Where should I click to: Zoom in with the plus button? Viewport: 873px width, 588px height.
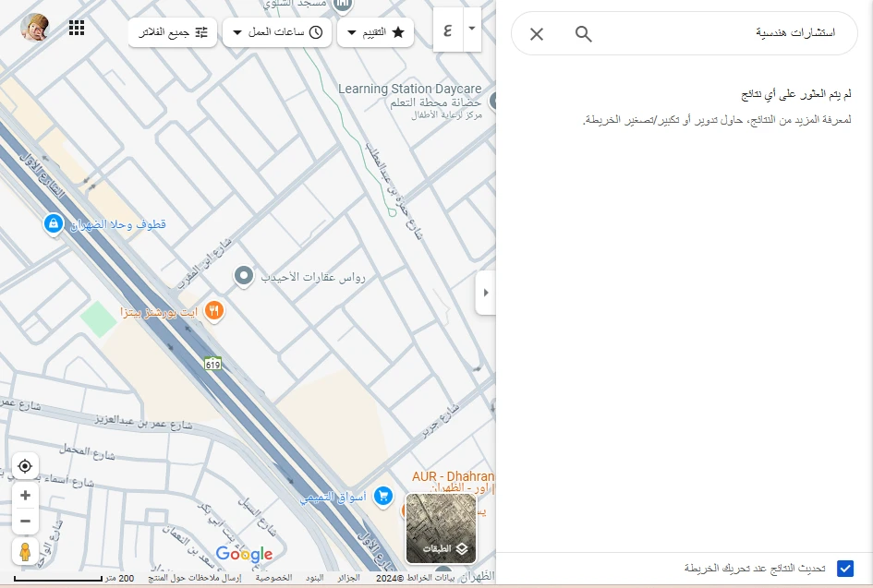pyautogui.click(x=25, y=496)
